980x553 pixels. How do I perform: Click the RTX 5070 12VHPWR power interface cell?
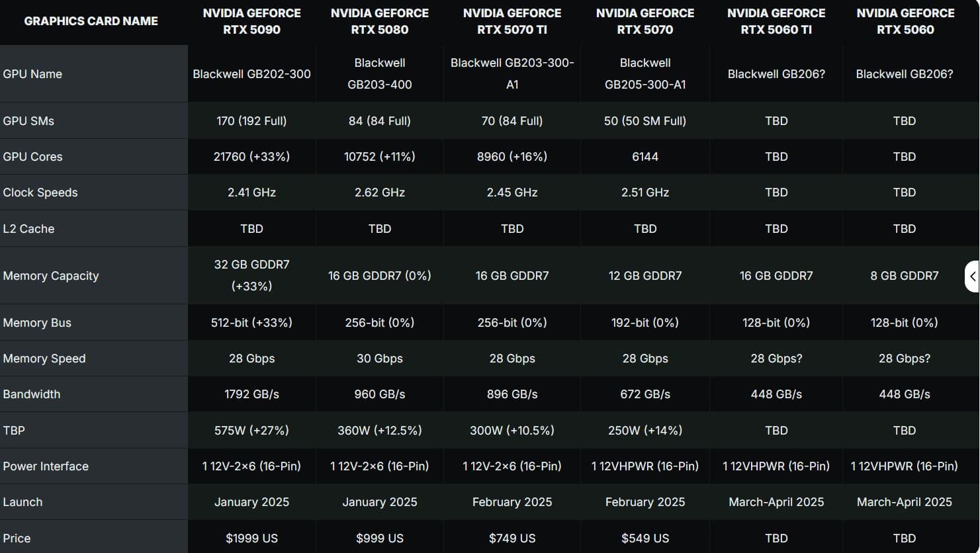(x=645, y=466)
